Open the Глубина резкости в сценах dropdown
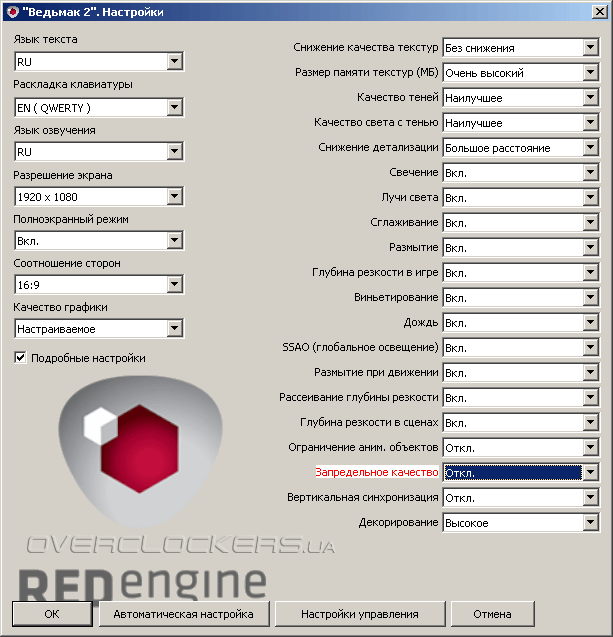Image resolution: width=613 pixels, height=637 pixels. coord(521,422)
